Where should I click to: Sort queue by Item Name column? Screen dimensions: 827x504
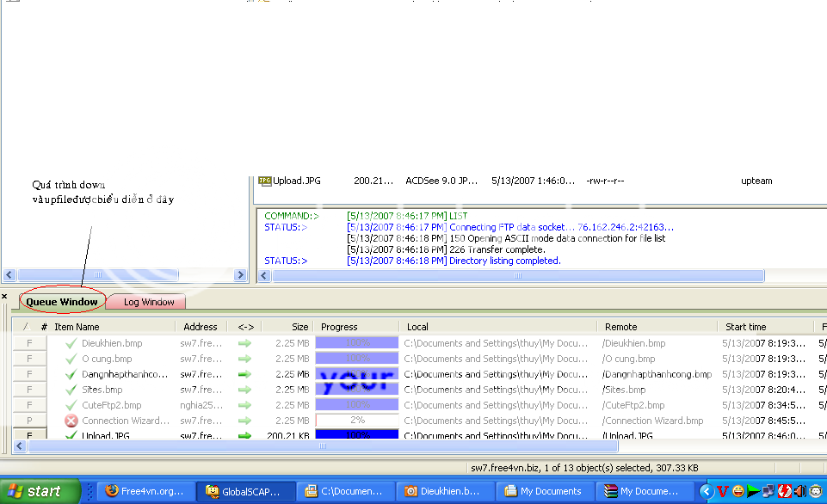click(x=112, y=327)
